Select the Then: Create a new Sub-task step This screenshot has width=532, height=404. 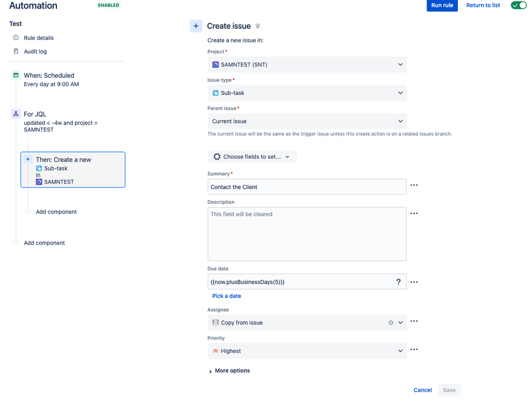click(x=73, y=169)
